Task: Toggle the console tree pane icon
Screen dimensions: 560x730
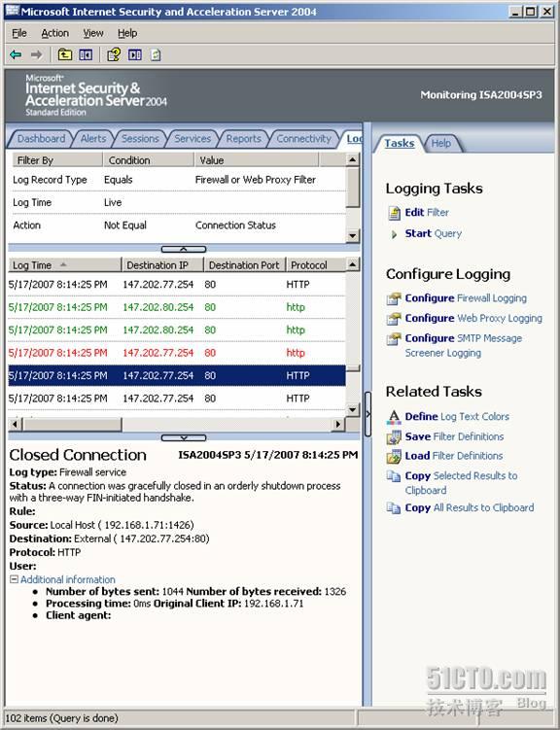Action: 86,55
